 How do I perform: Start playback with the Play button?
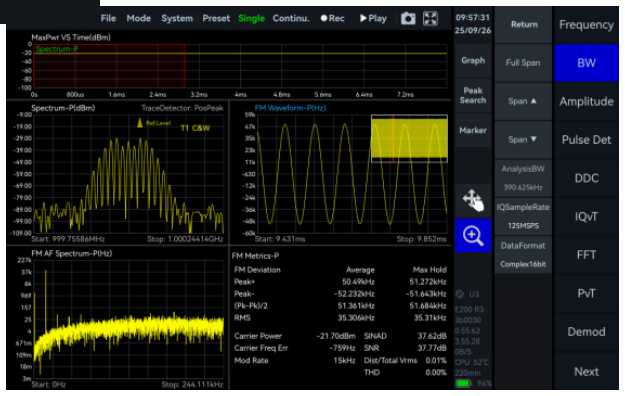(373, 18)
